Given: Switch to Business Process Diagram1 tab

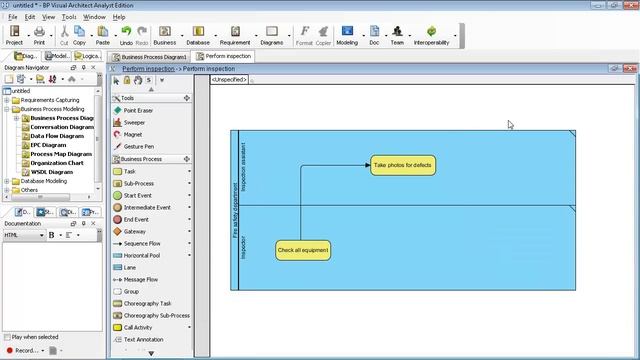Looking at the screenshot, I should 149,57.
